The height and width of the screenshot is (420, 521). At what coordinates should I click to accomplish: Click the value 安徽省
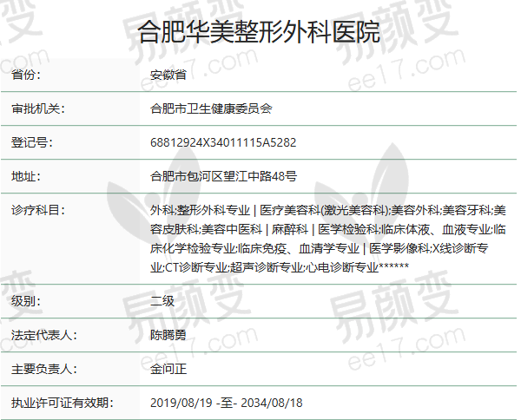[x=168, y=75]
